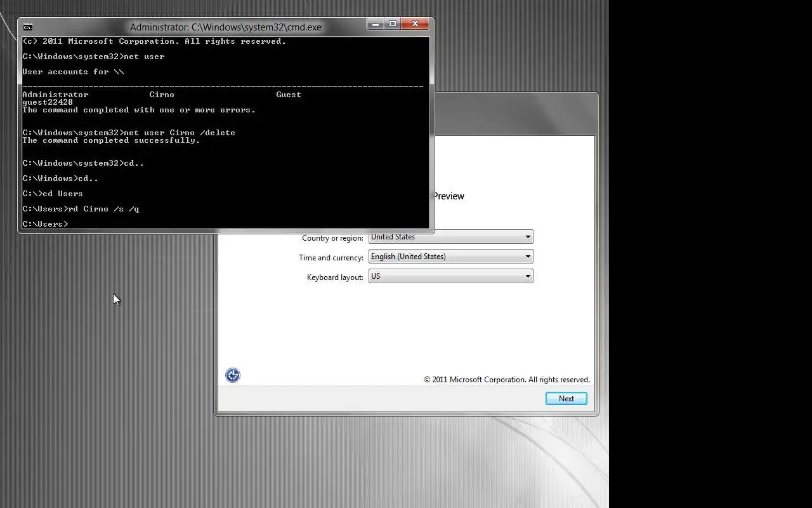
Task: Click the final 'C:\Users>' prompt
Action: (x=45, y=224)
